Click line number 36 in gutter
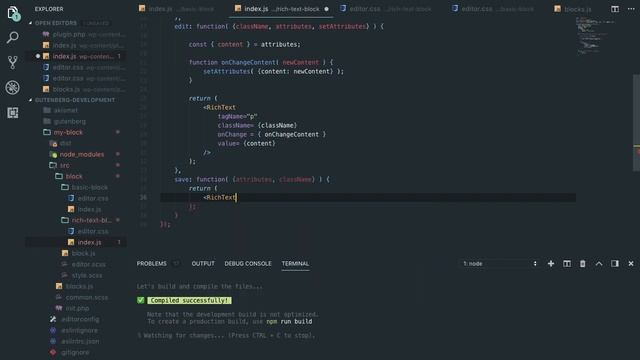 [143, 198]
